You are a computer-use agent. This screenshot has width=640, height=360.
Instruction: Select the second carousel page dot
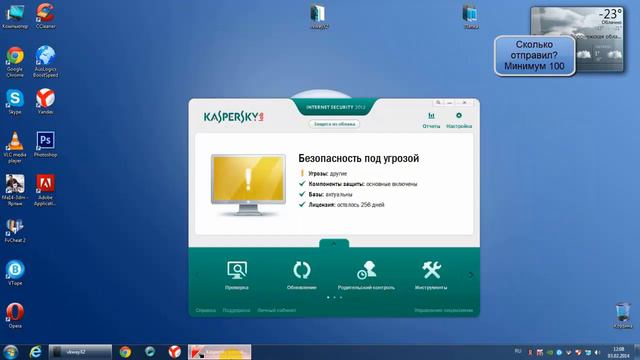335,297
